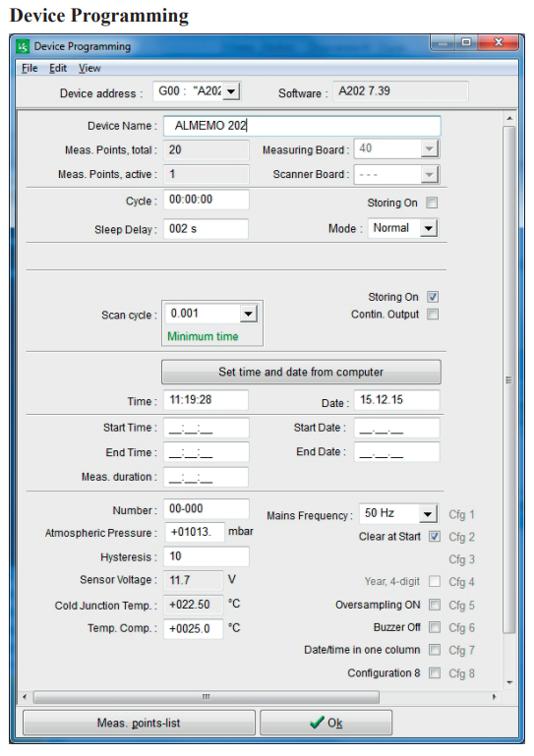
Task: Click the horizontal scrollbar left arrow
Action: pyautogui.click(x=26, y=697)
